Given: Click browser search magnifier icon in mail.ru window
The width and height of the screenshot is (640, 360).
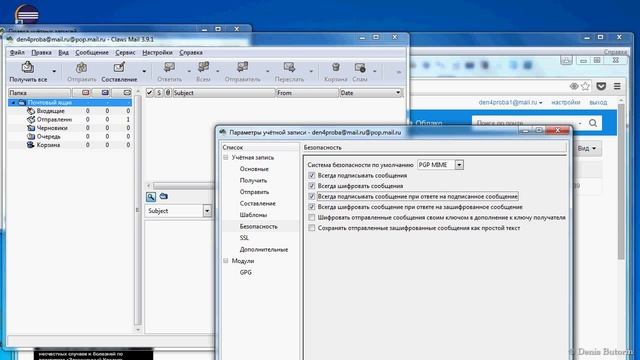Looking at the screenshot, I should coord(593,123).
